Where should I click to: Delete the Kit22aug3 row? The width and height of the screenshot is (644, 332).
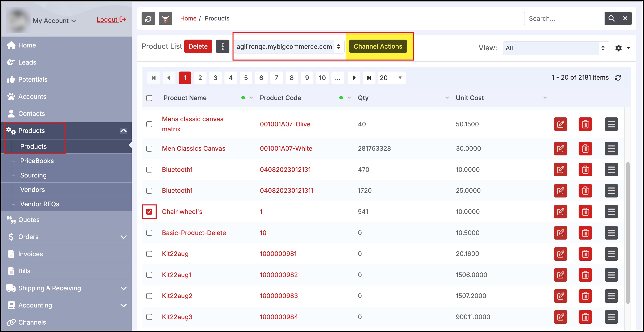(585, 317)
